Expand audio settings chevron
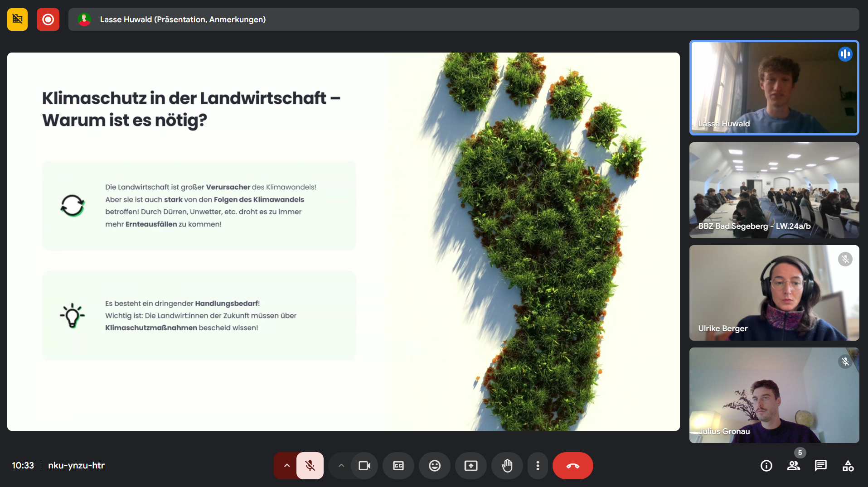The width and height of the screenshot is (868, 487). coord(286,466)
